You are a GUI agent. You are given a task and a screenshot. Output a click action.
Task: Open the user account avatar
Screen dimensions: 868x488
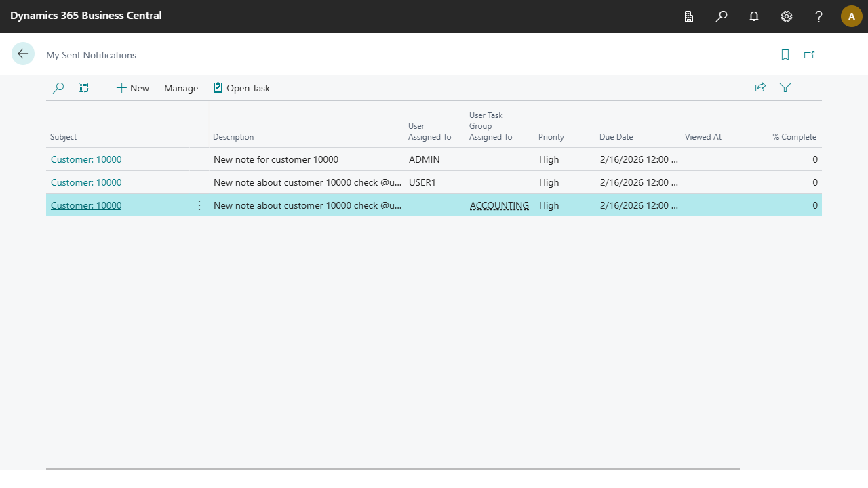coord(852,16)
